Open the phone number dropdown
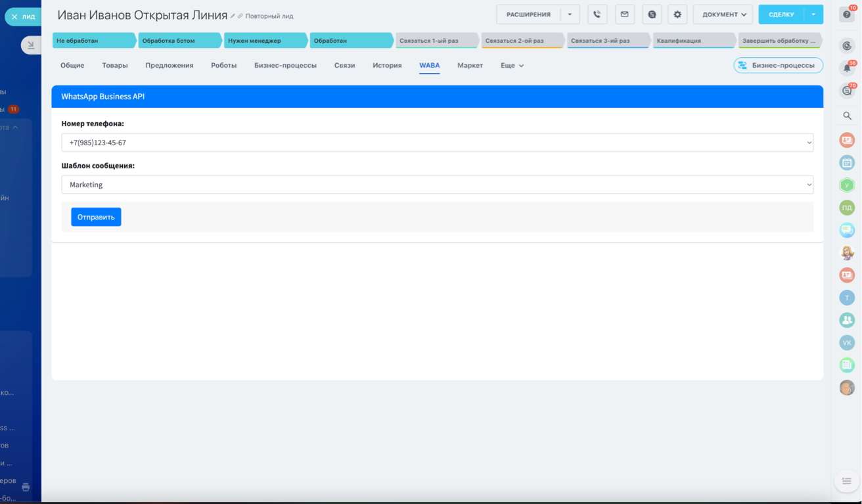Screen dimensions: 862x504 coord(438,143)
